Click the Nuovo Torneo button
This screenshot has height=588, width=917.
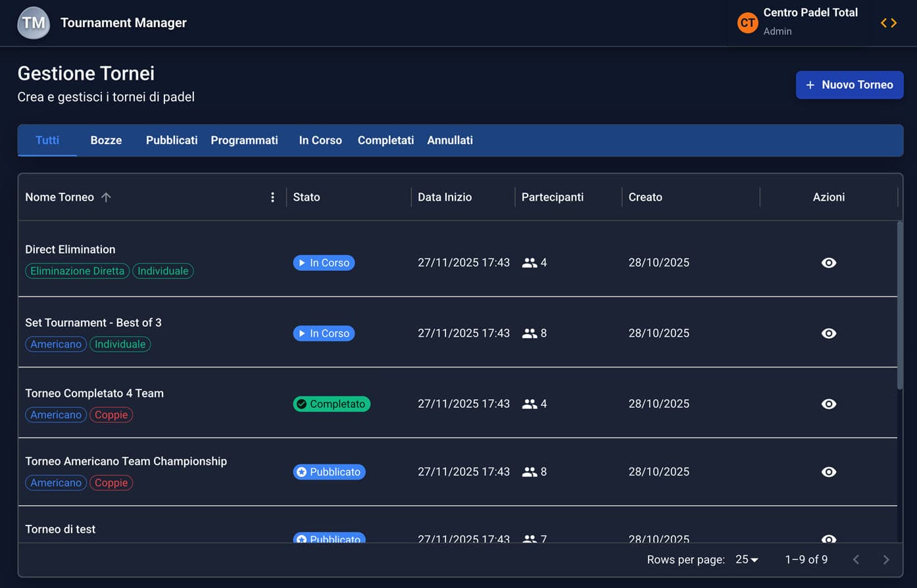click(849, 85)
